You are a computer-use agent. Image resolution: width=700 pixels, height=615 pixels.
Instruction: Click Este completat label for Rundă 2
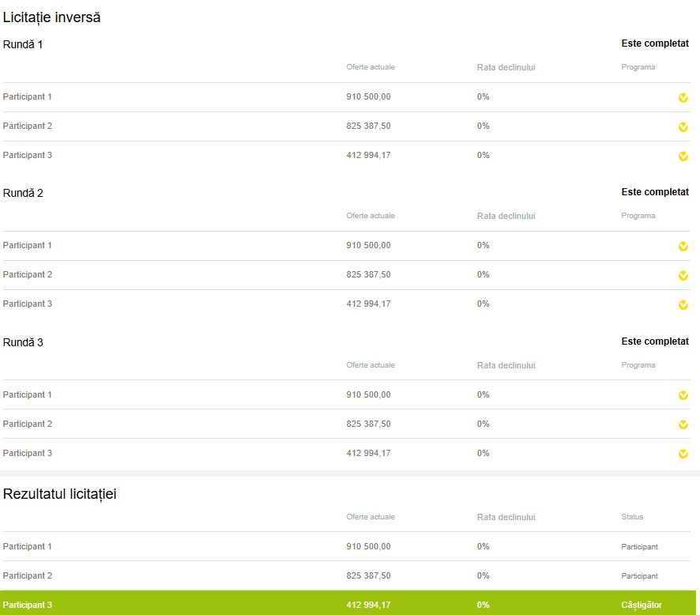click(x=655, y=192)
